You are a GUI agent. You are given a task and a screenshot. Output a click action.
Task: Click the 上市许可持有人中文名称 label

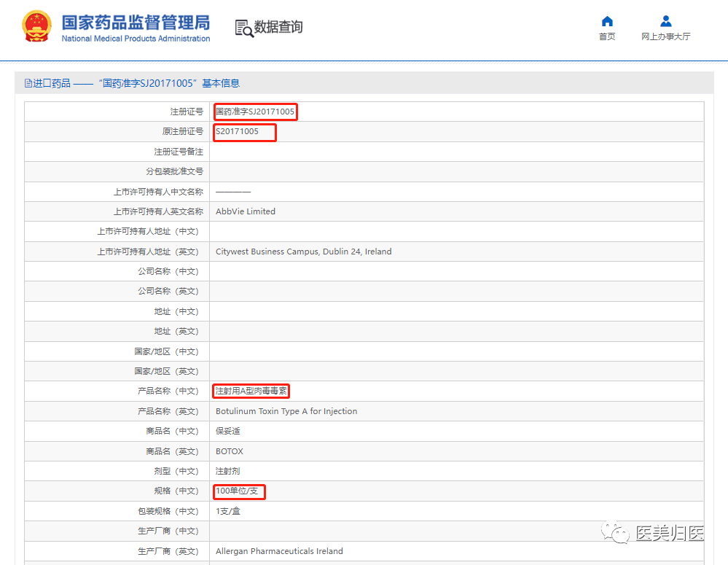tap(158, 192)
